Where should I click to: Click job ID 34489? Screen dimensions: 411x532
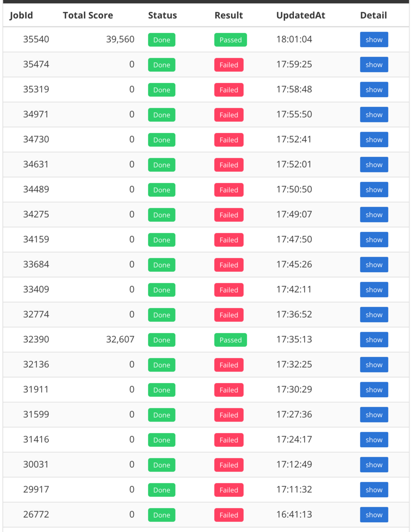[36, 189]
